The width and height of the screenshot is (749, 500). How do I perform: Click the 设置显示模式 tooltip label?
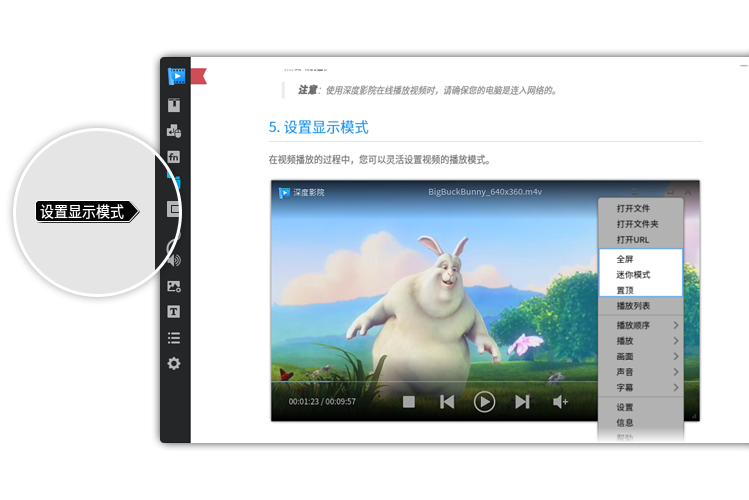87,212
